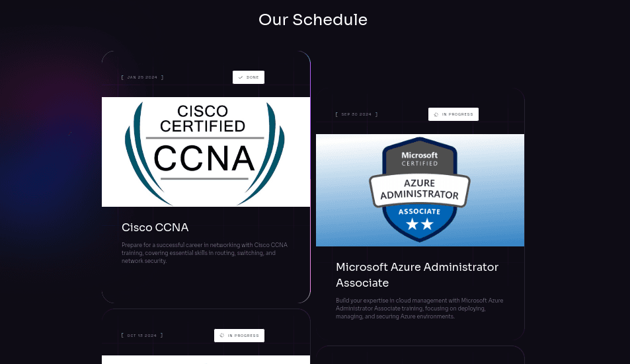Click the SEP 30 2024 date label

click(x=356, y=114)
